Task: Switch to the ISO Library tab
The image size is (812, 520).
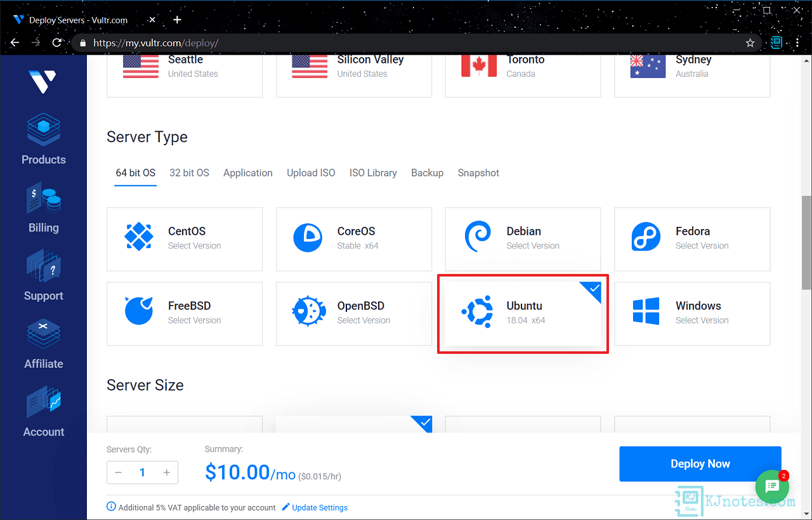Action: tap(373, 172)
